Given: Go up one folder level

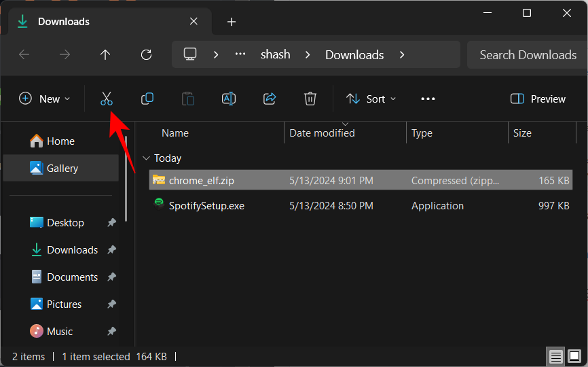Looking at the screenshot, I should click(105, 55).
